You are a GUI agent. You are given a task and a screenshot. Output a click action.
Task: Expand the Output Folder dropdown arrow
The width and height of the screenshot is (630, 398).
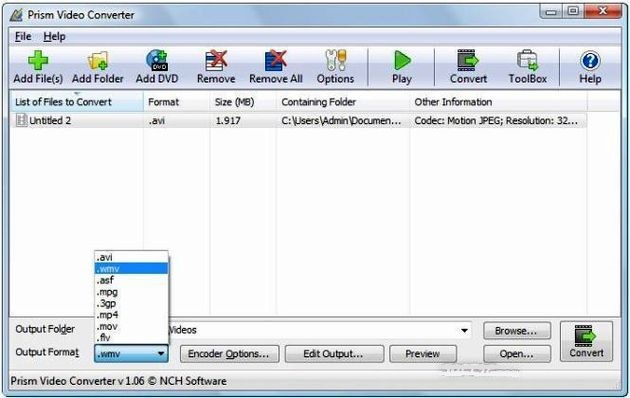pos(464,331)
